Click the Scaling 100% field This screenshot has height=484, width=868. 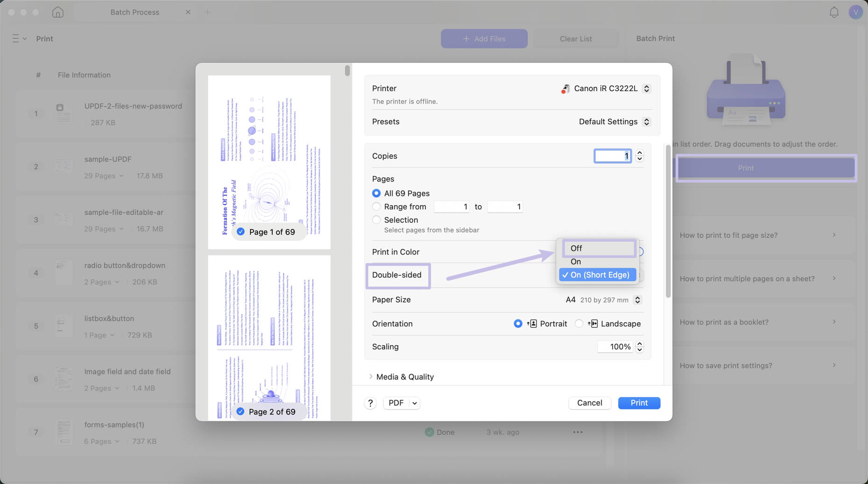click(615, 347)
